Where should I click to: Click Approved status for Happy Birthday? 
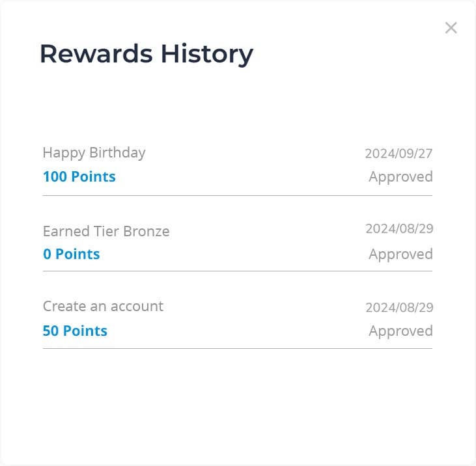[x=400, y=176]
